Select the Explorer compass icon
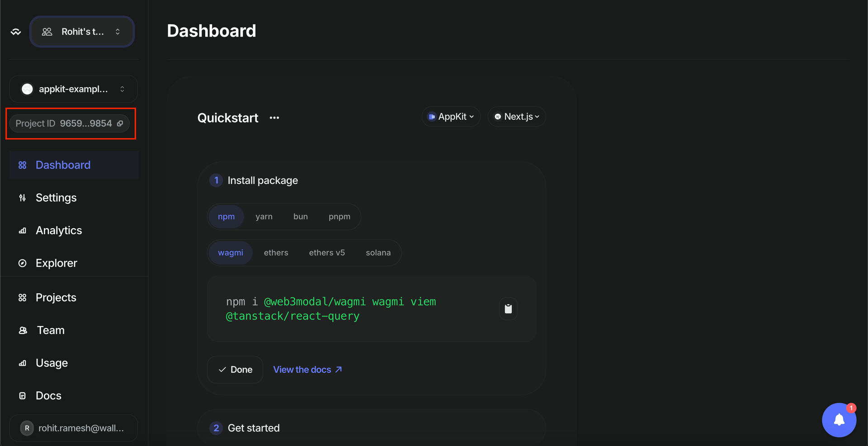The height and width of the screenshot is (446, 868). tap(23, 263)
